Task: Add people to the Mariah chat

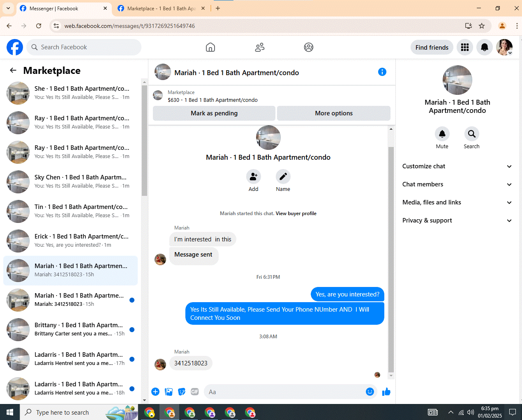Action: pos(254,177)
